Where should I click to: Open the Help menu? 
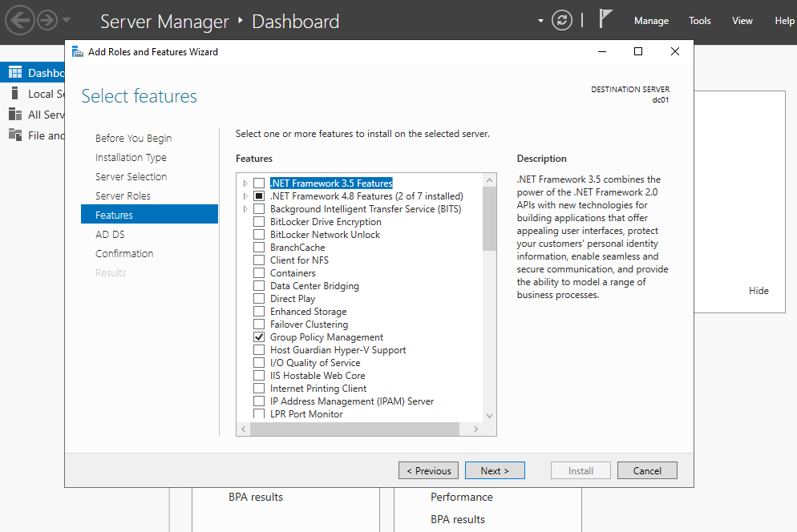pyautogui.click(x=784, y=21)
